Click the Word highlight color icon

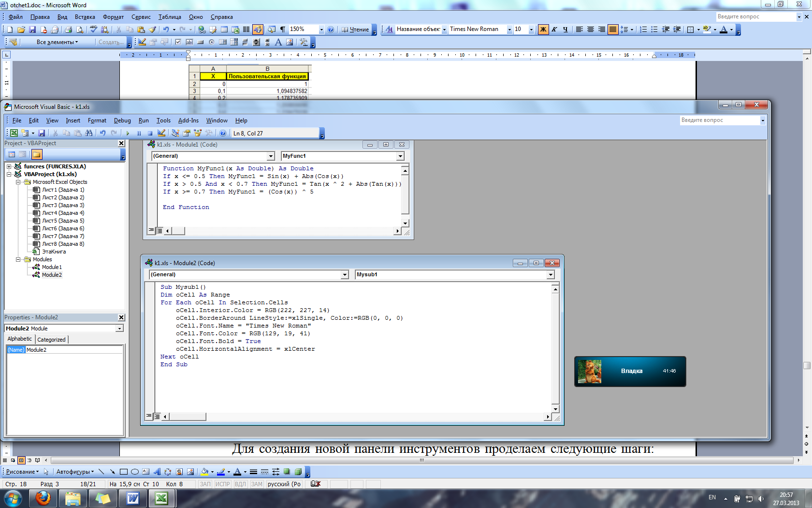[707, 30]
